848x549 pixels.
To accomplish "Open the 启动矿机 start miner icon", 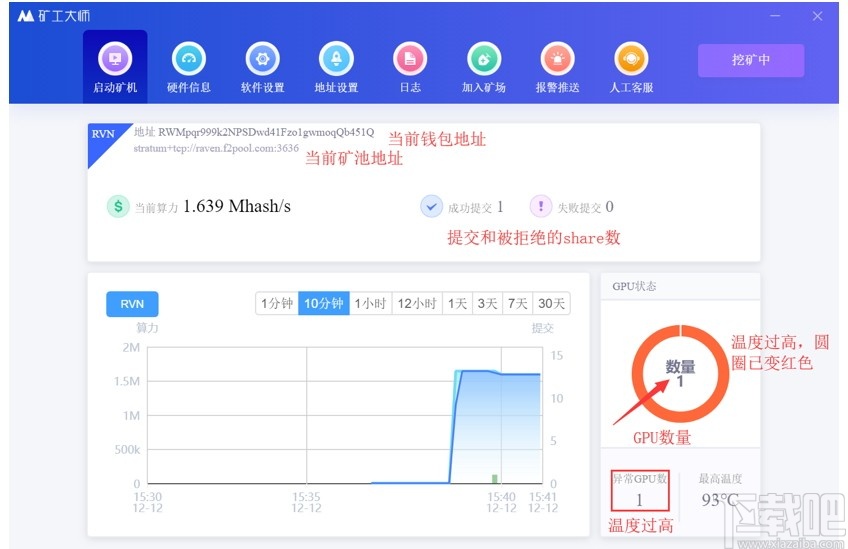I will pos(115,58).
